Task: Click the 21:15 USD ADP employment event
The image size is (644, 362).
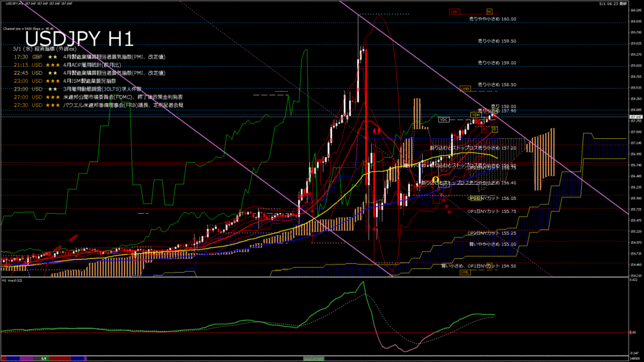Action: point(67,65)
